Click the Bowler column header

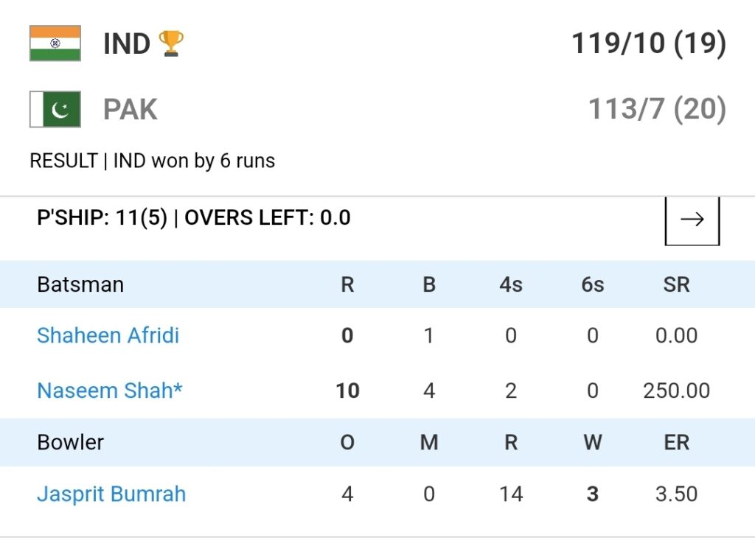tap(70, 442)
